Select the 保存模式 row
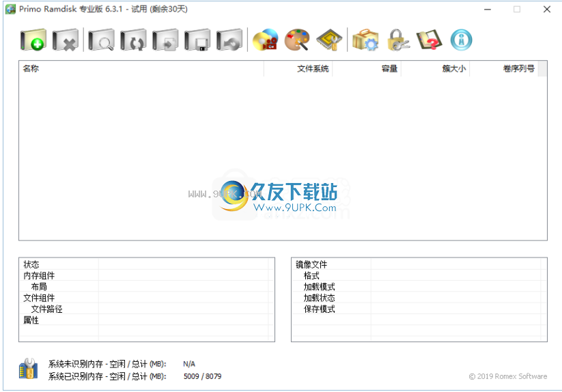The height and width of the screenshot is (392, 562). [x=419, y=309]
